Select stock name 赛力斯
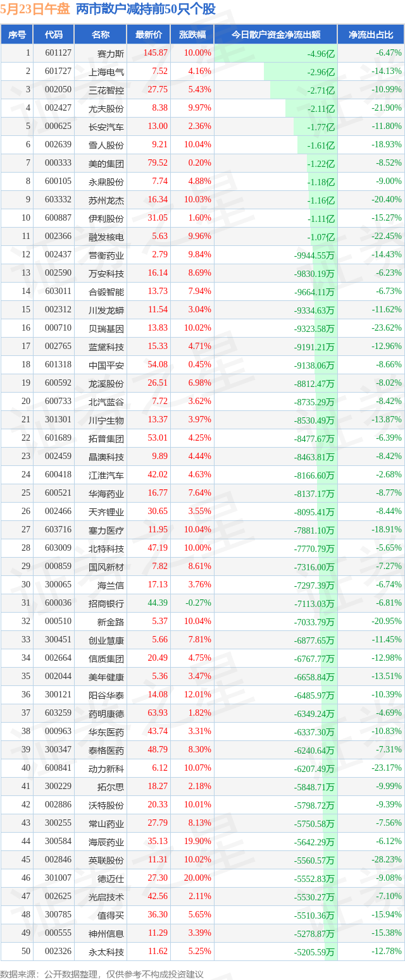 point(111,53)
